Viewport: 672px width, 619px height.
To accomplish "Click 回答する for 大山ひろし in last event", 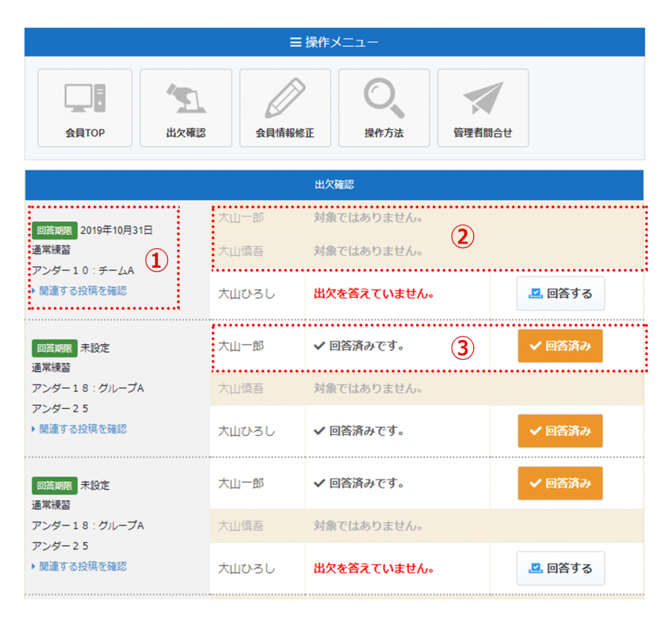I will pos(560,568).
